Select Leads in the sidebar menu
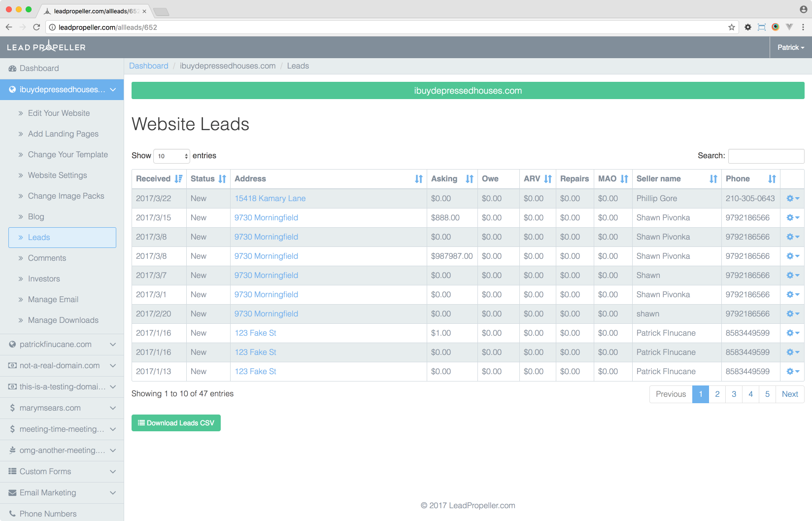The width and height of the screenshot is (812, 521). pos(39,237)
